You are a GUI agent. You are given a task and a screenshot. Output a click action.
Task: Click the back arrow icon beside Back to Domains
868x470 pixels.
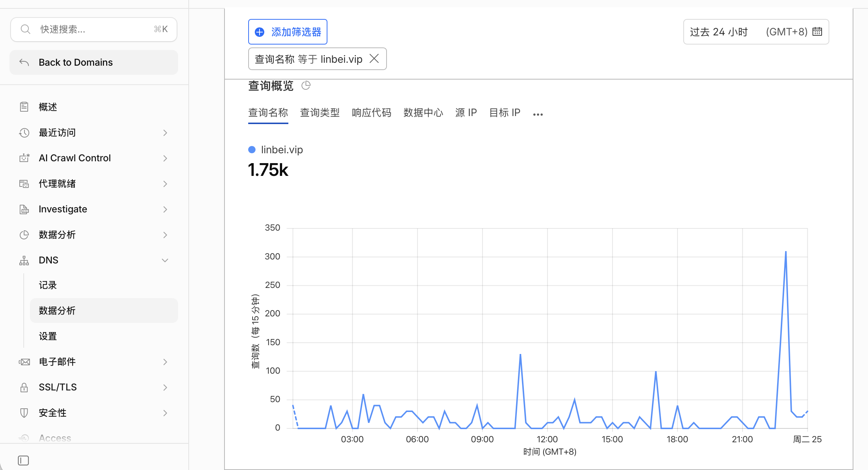tap(24, 62)
